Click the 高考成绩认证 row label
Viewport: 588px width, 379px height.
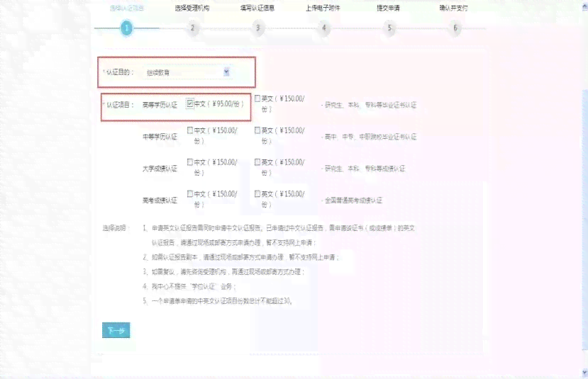(x=160, y=200)
